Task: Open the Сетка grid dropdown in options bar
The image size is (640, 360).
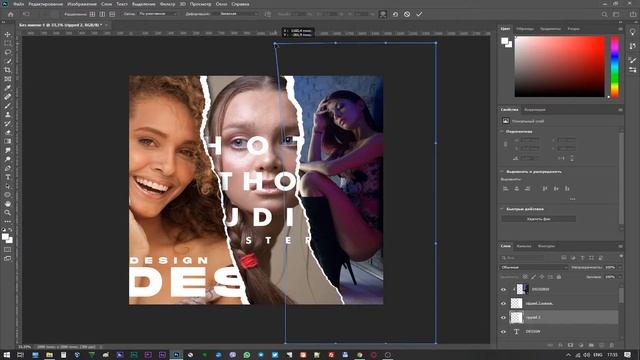Action: (x=158, y=14)
